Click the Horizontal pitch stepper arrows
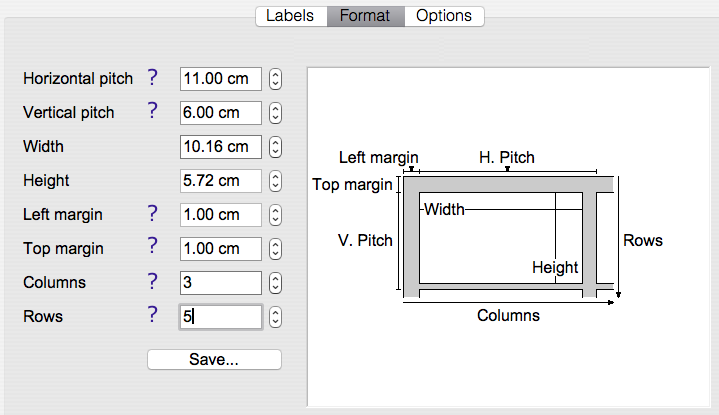Screen dimensions: 719x415 click(276, 79)
